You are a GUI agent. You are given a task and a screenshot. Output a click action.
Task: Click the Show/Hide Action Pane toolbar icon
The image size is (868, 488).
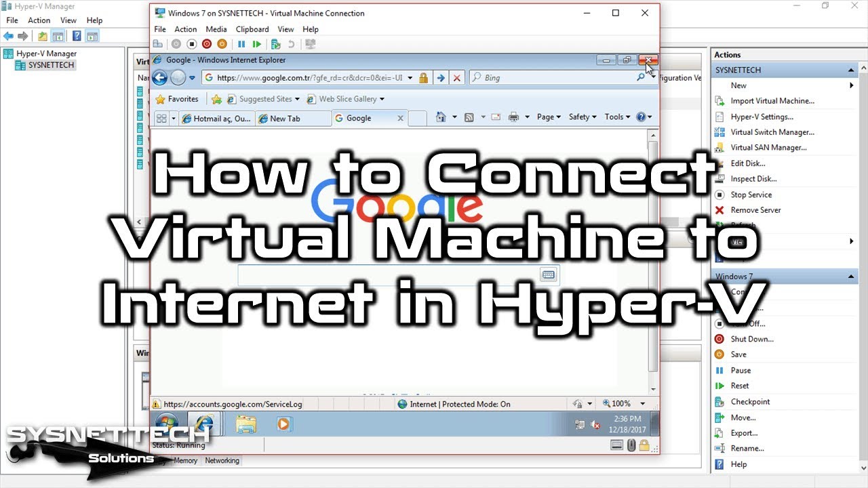click(x=92, y=36)
